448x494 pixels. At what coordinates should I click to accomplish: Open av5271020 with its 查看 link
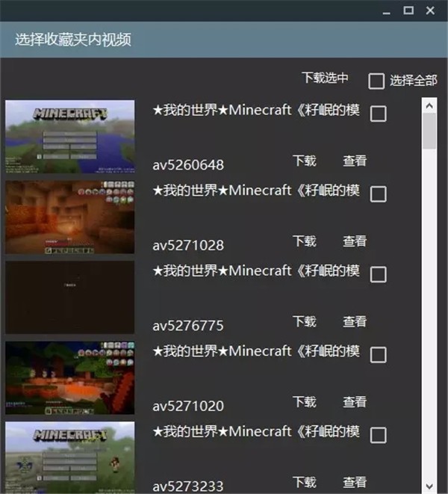click(x=355, y=401)
